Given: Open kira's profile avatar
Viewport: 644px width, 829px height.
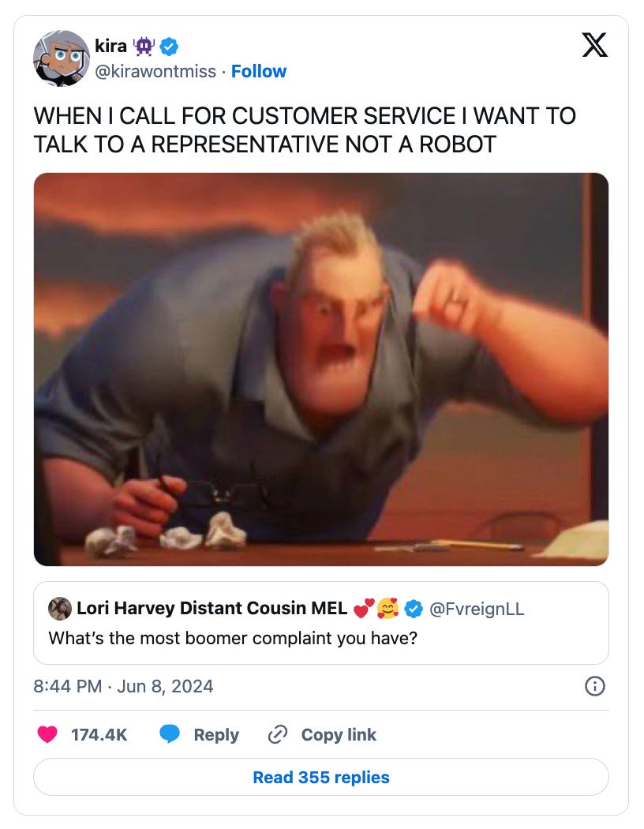Looking at the screenshot, I should (x=62, y=58).
